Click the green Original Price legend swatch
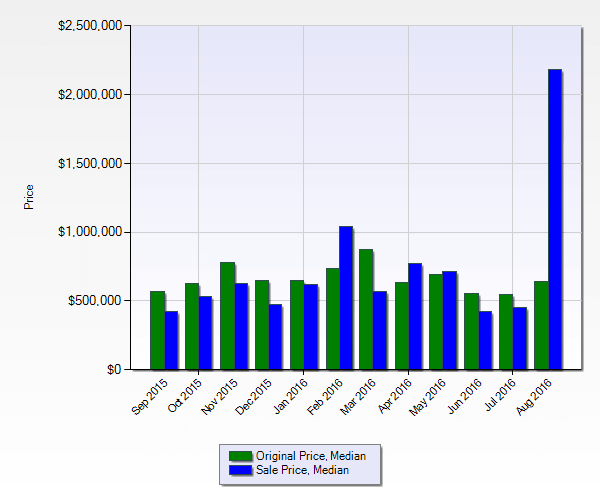The height and width of the screenshot is (500, 600). click(x=241, y=456)
